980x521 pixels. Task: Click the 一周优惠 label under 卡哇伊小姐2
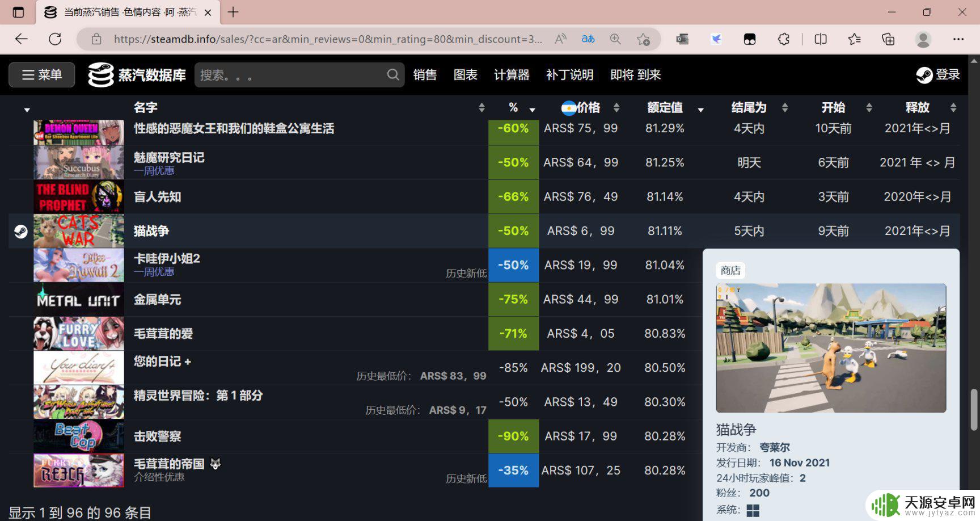pyautogui.click(x=154, y=272)
